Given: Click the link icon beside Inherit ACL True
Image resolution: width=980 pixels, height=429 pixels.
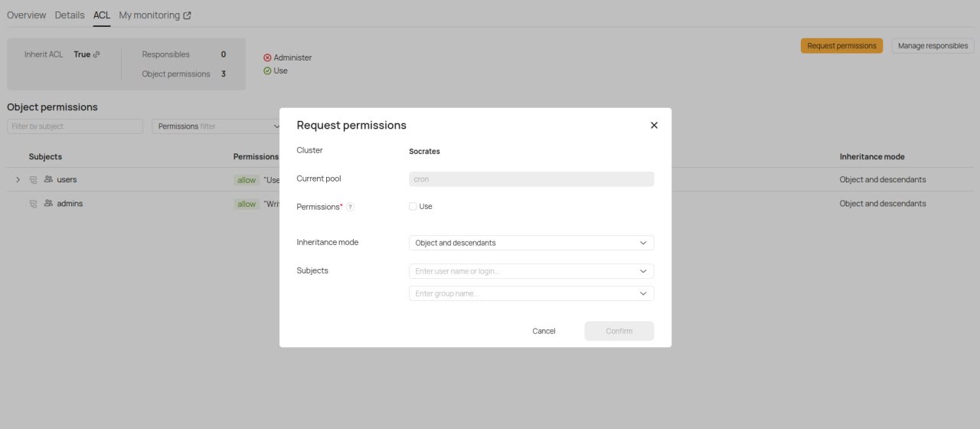Looking at the screenshot, I should [x=96, y=54].
